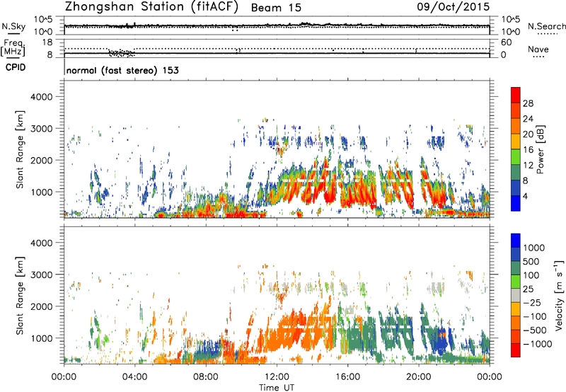Click the '2000' tick of the velocity panel's range axis
This screenshot has width=566, height=392.
(x=42, y=306)
